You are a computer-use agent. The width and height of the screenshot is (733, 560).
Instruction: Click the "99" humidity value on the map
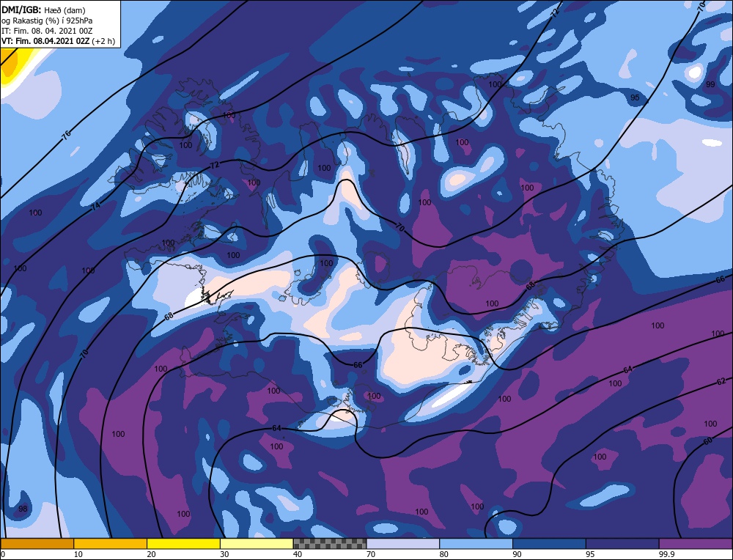point(710,84)
